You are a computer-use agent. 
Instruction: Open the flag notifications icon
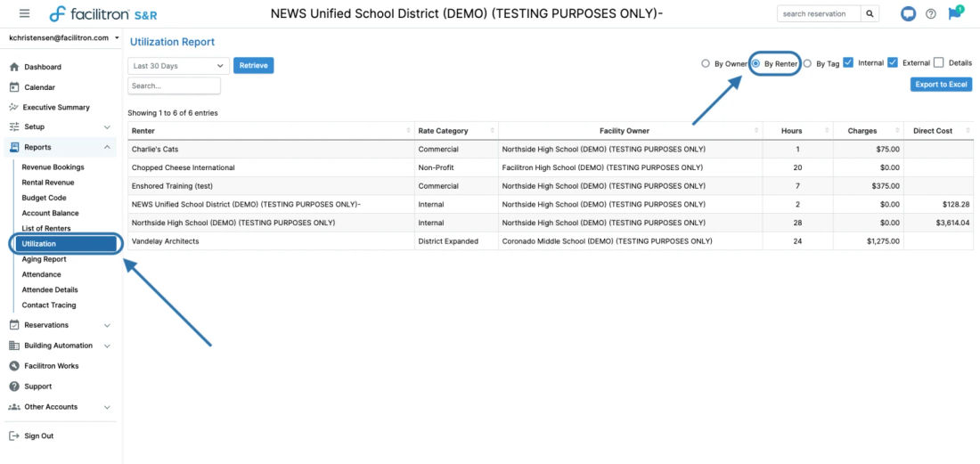tap(954, 13)
